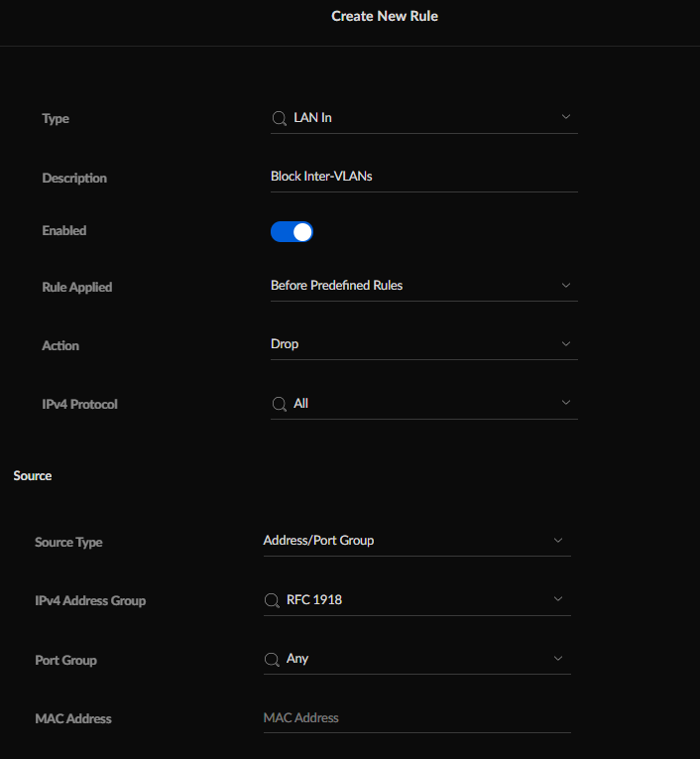This screenshot has height=759, width=700.
Task: Open the IPv4 Protocol dropdown arrow
Action: pyautogui.click(x=566, y=403)
